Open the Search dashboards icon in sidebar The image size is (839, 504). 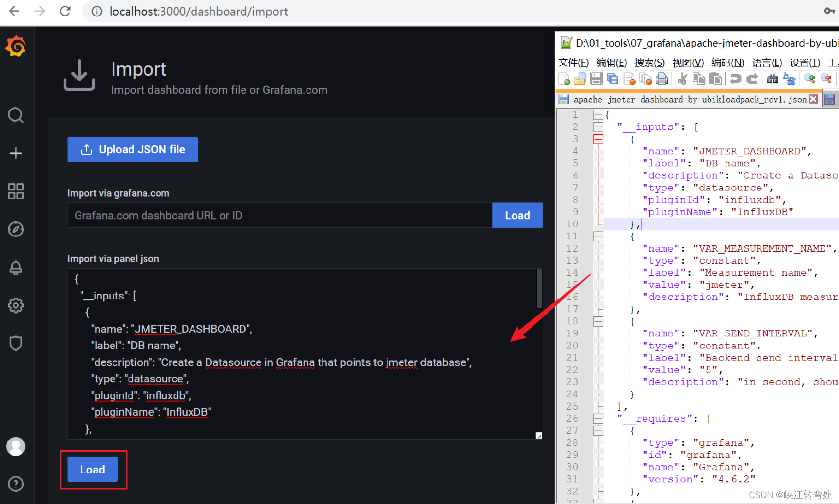point(16,115)
